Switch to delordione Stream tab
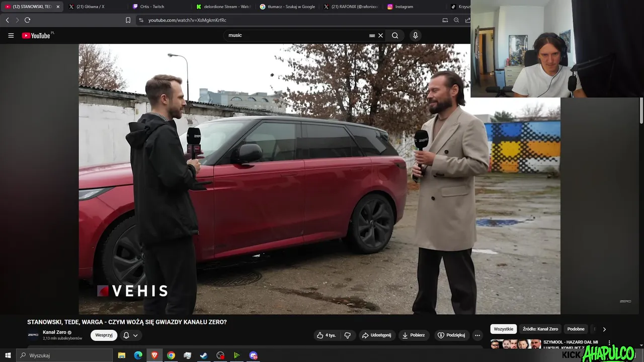This screenshot has width=644, height=362. point(224,7)
